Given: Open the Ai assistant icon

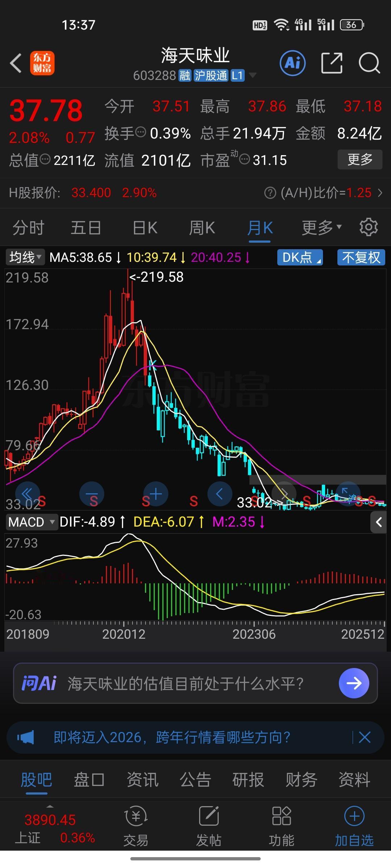Looking at the screenshot, I should pyautogui.click(x=293, y=63).
